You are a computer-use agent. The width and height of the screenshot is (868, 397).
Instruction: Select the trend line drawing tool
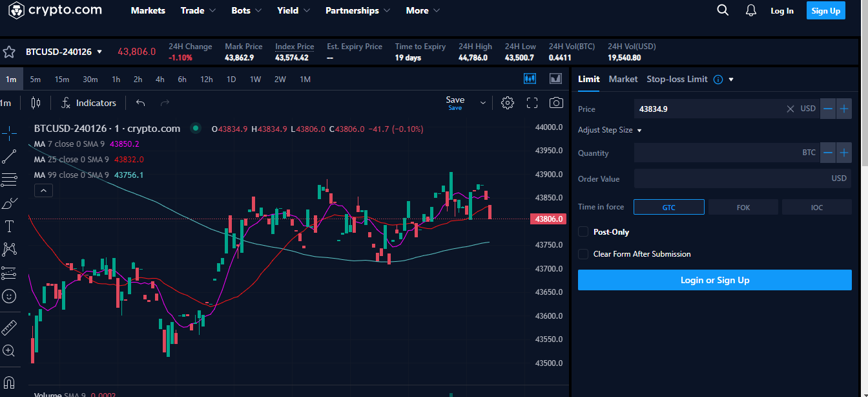coord(9,156)
